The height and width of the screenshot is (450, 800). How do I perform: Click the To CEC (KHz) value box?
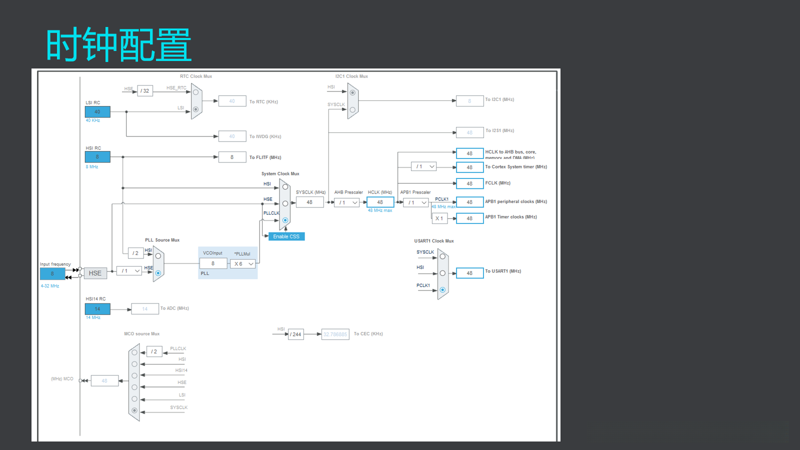click(x=335, y=334)
